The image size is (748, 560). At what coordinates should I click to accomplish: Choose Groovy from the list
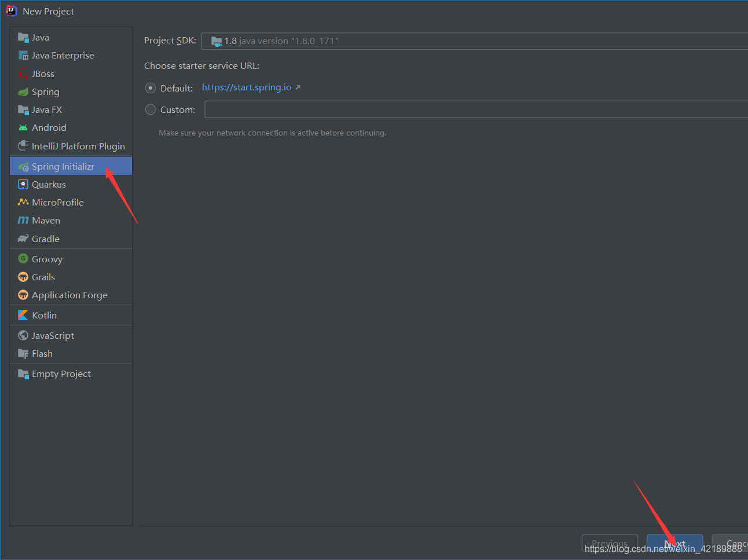tap(71, 259)
